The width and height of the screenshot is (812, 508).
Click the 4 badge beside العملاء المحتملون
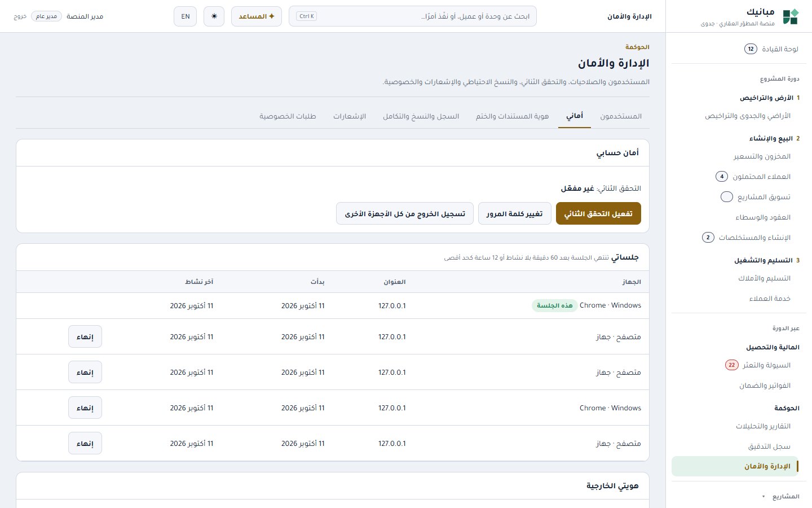722,177
